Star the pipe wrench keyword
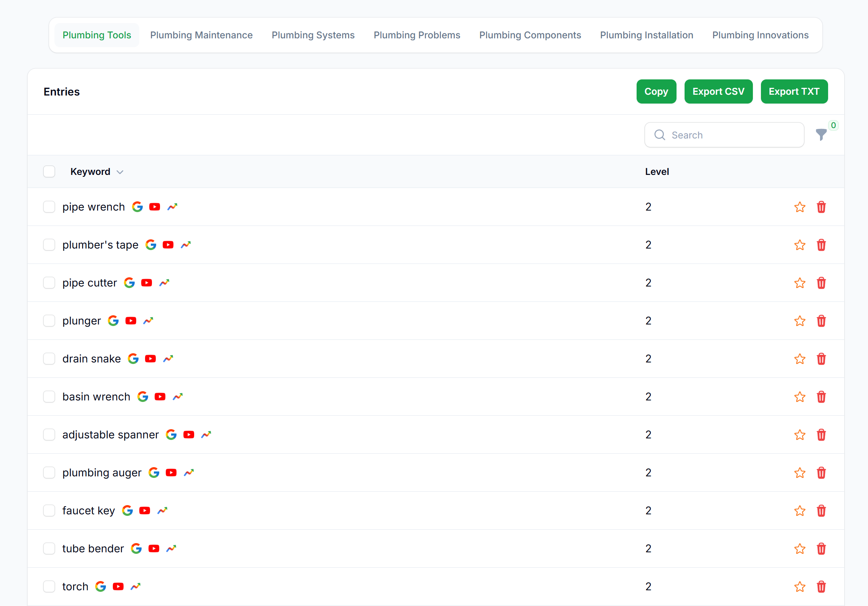The height and width of the screenshot is (606, 868). (800, 207)
